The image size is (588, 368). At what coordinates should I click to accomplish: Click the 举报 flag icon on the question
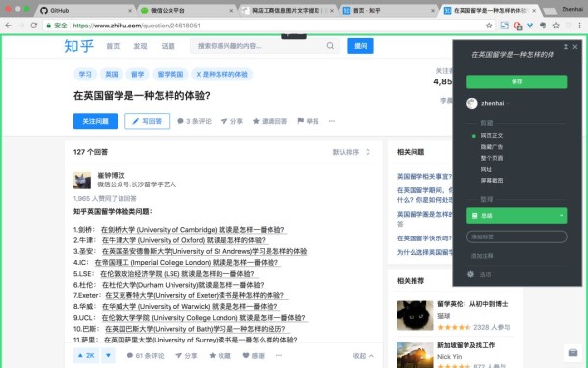(301, 121)
